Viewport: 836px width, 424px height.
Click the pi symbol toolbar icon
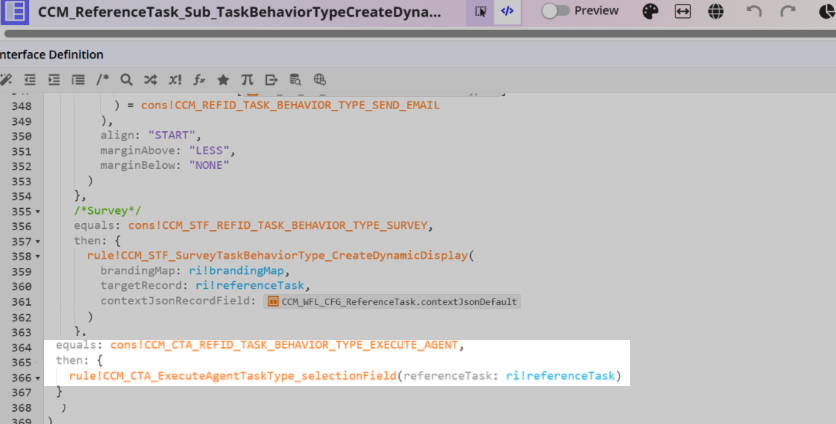247,80
